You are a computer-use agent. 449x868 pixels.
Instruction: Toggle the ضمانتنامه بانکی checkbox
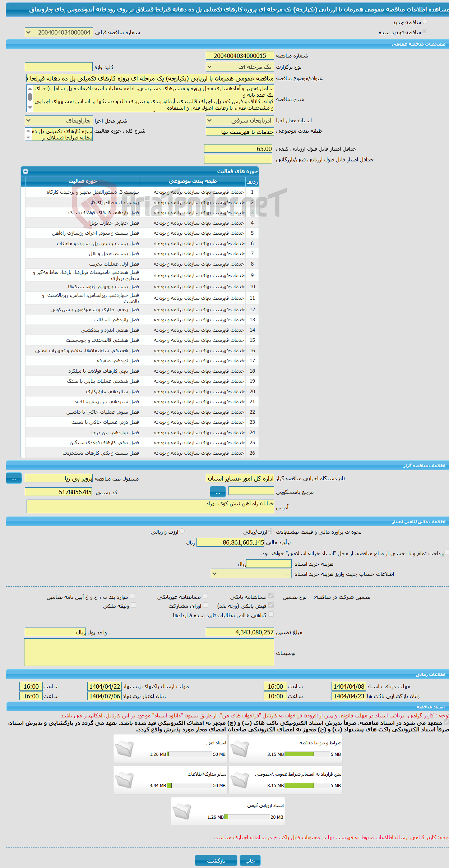click(271, 596)
